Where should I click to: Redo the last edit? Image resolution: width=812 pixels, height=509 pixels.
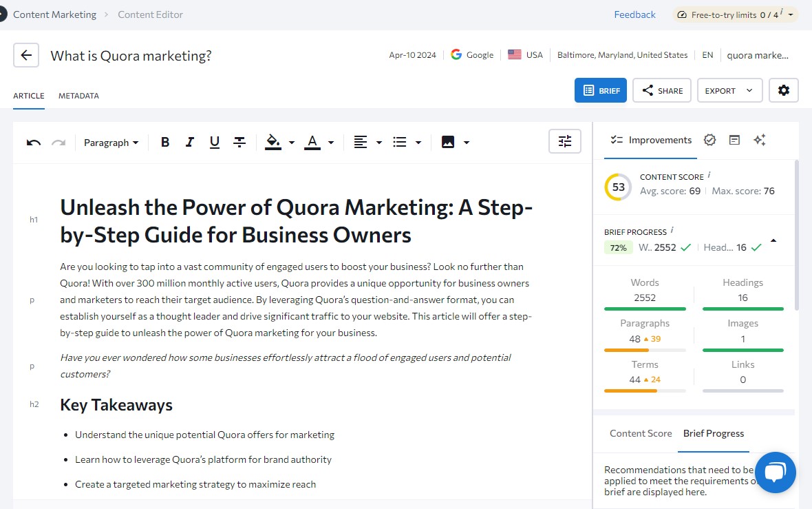point(58,143)
